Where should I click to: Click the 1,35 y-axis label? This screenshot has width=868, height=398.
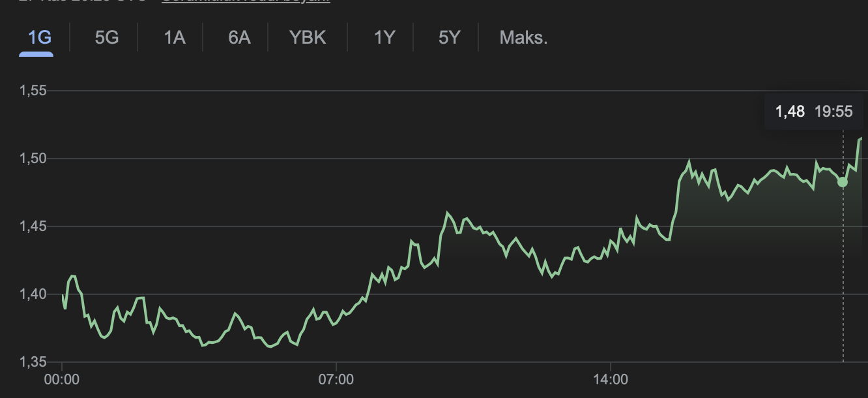coord(33,362)
